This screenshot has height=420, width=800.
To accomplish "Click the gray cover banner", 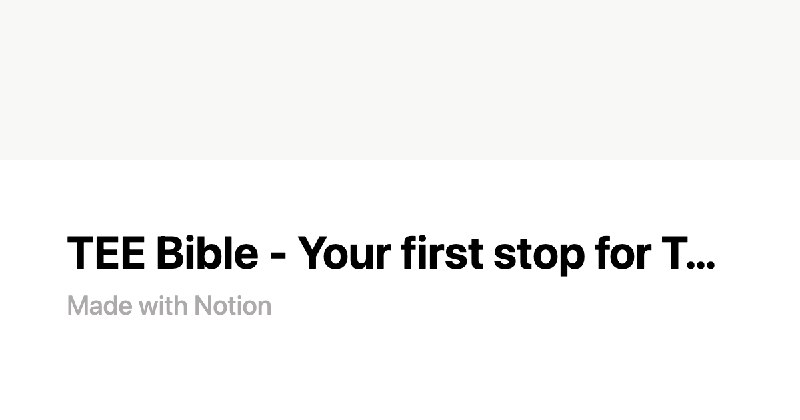I will click(x=400, y=80).
